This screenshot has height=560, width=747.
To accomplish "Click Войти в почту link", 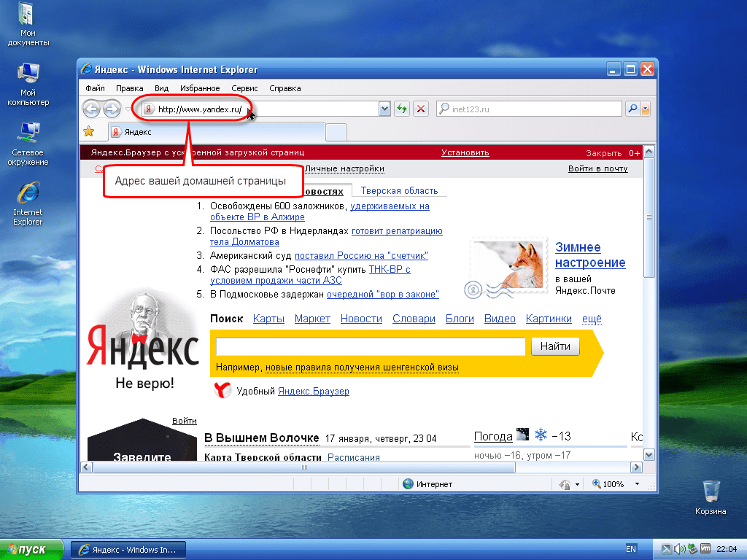I will pyautogui.click(x=598, y=168).
